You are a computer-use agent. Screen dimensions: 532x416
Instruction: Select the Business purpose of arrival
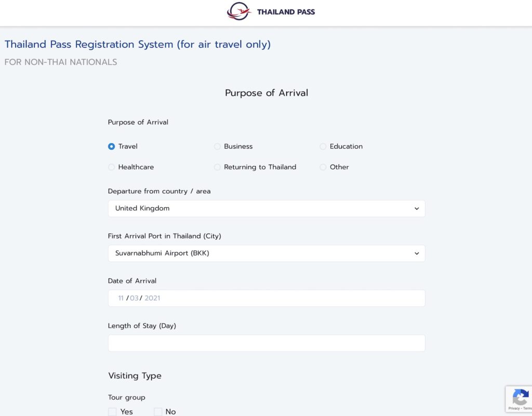click(217, 146)
